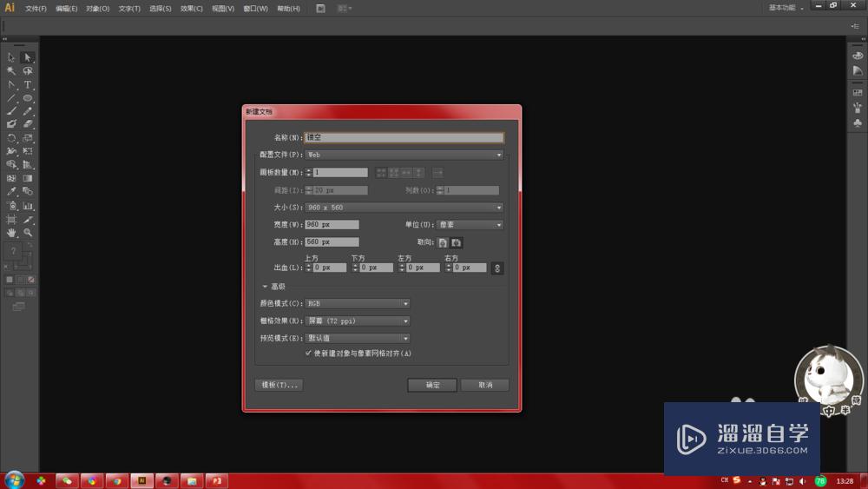Open the raster effects 72 ppi dropdown
The image size is (868, 489).
tap(357, 321)
